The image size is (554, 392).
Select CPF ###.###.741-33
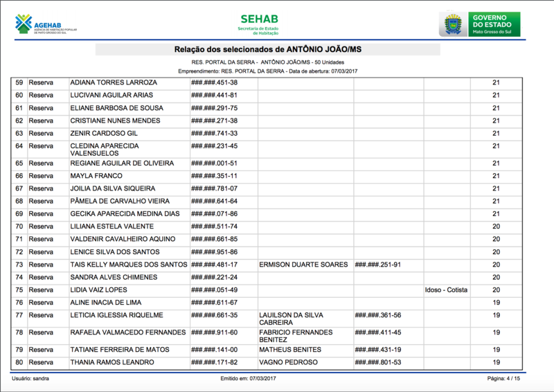coord(215,133)
